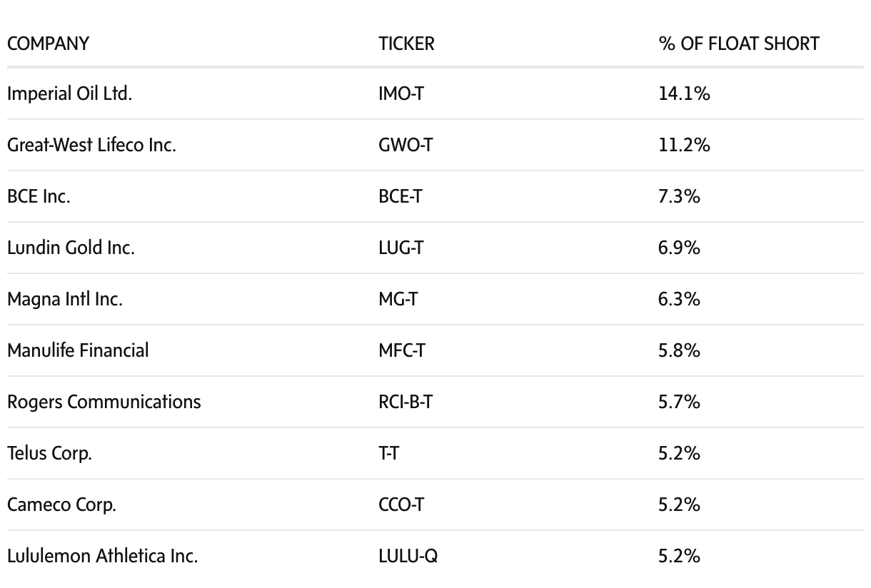Click the GWO-T ticker symbol
This screenshot has height=588, width=871.
tap(406, 145)
